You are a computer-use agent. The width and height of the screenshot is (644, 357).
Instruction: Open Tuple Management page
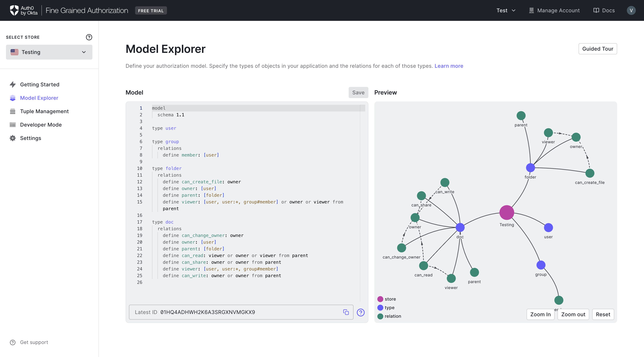click(44, 111)
